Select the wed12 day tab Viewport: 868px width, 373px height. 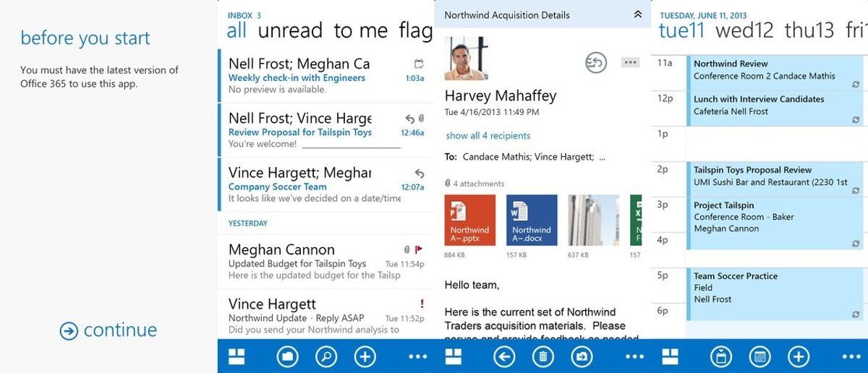click(x=744, y=30)
